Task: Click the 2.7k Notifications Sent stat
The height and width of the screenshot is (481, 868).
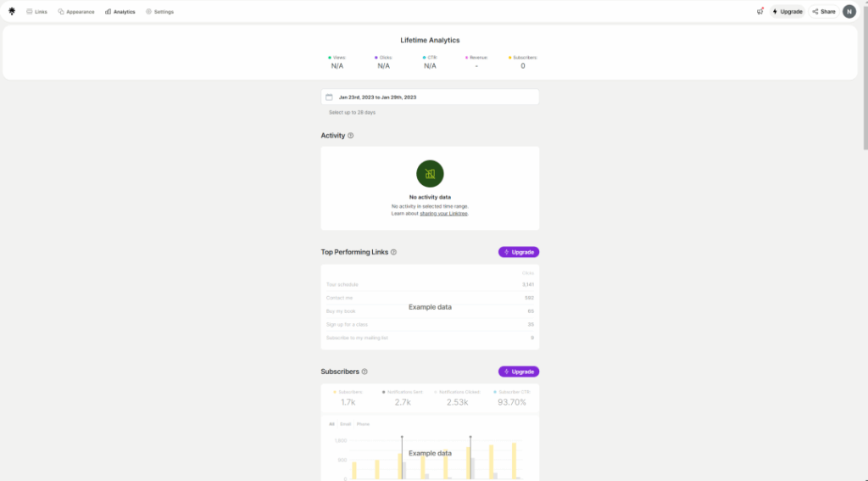Action: [403, 398]
